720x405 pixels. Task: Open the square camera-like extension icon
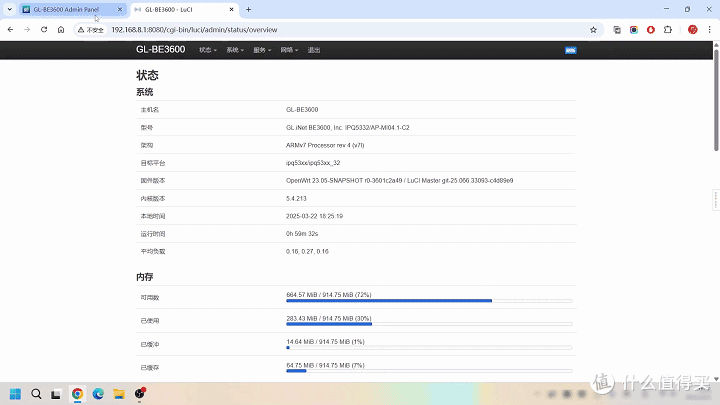pos(634,30)
